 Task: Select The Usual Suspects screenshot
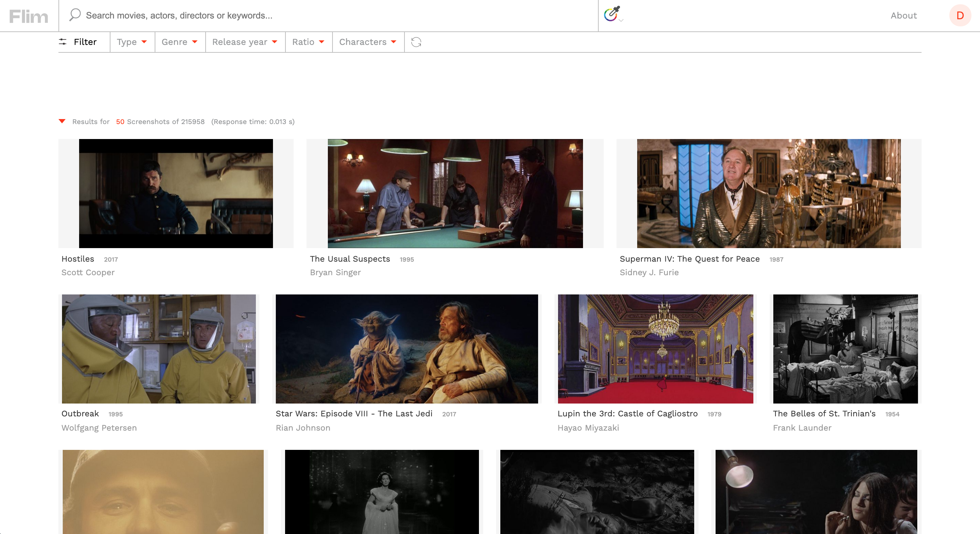455,193
